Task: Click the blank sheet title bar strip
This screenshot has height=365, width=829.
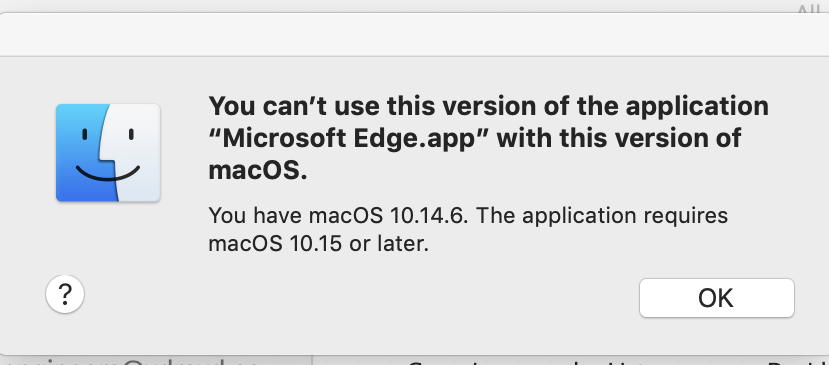Action: [x=414, y=34]
